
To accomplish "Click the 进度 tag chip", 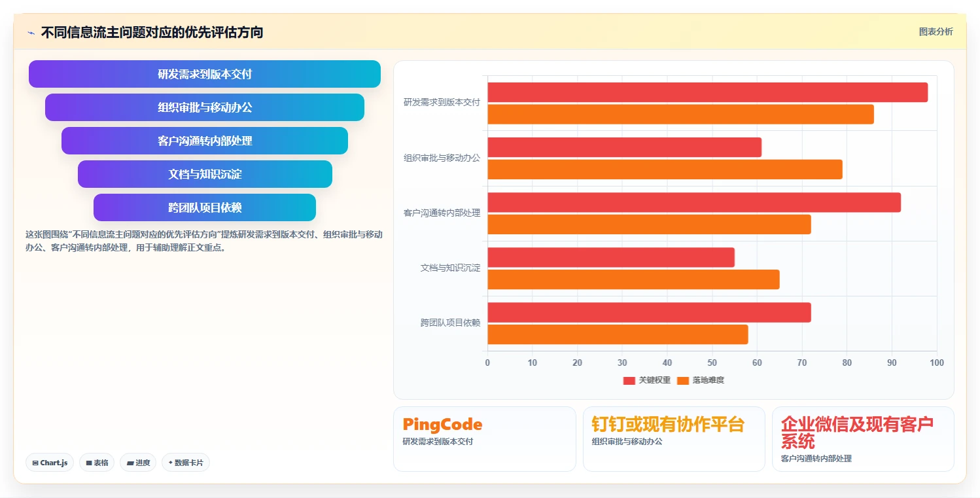I will 138,463.
